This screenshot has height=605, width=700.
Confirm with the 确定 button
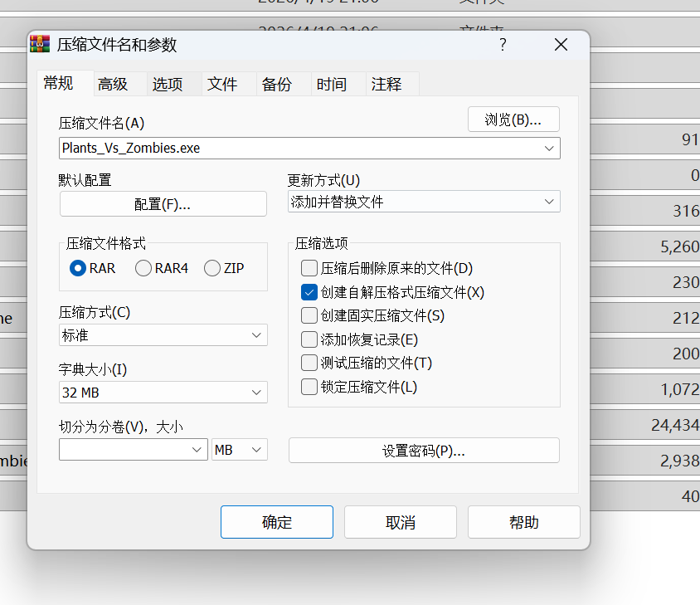tap(276, 522)
